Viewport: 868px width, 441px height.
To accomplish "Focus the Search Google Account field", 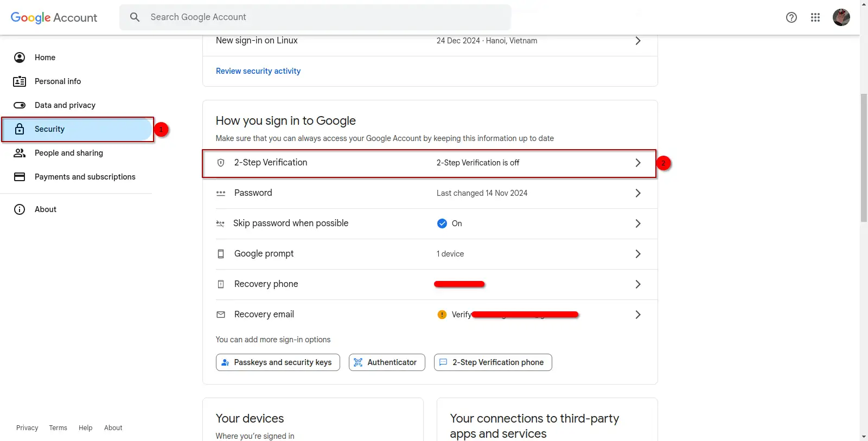I will tap(315, 17).
